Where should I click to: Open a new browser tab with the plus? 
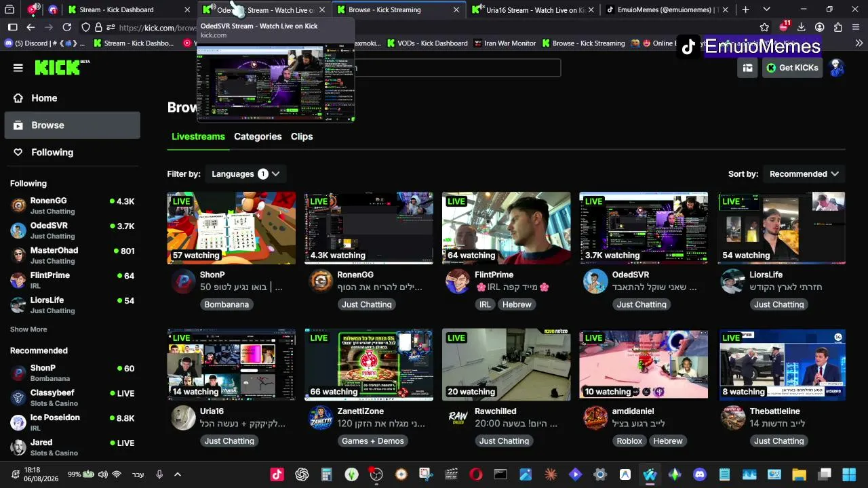click(x=745, y=9)
